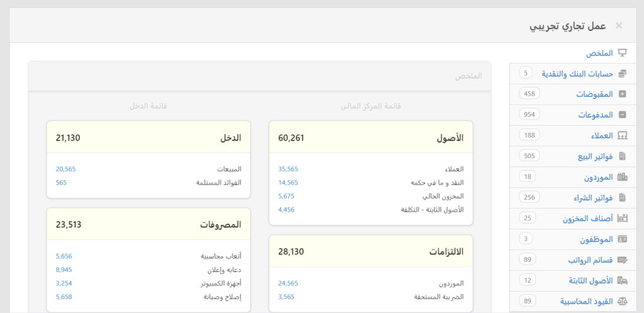Click the النقد و ما في حكمه label
This screenshot has width=644, height=313.
click(x=438, y=183)
